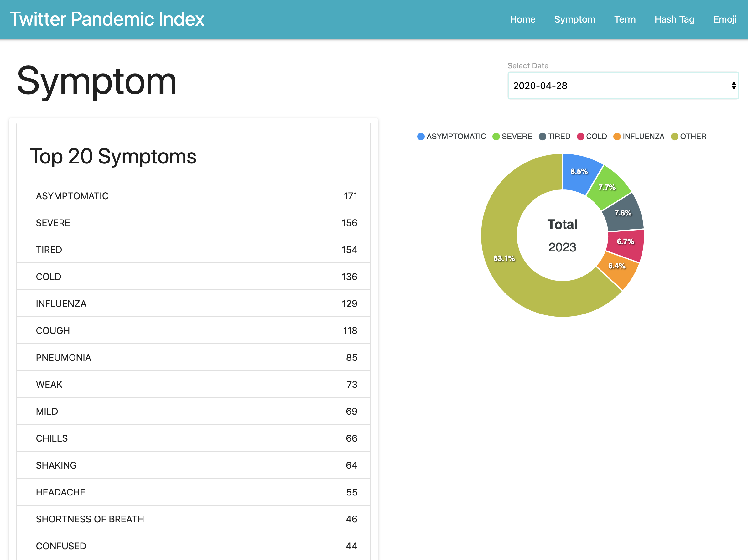Image resolution: width=748 pixels, height=560 pixels.
Task: Open the Symptom nav item
Action: [574, 19]
